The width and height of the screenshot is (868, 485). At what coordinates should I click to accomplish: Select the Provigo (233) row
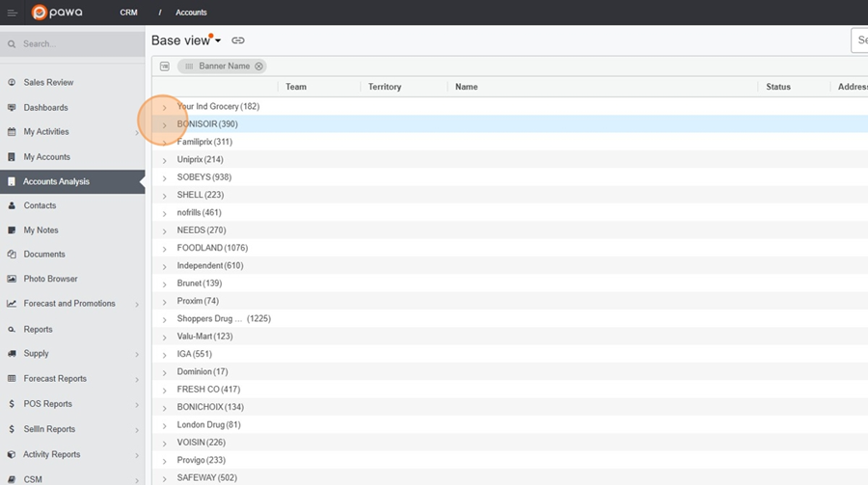[x=510, y=461]
